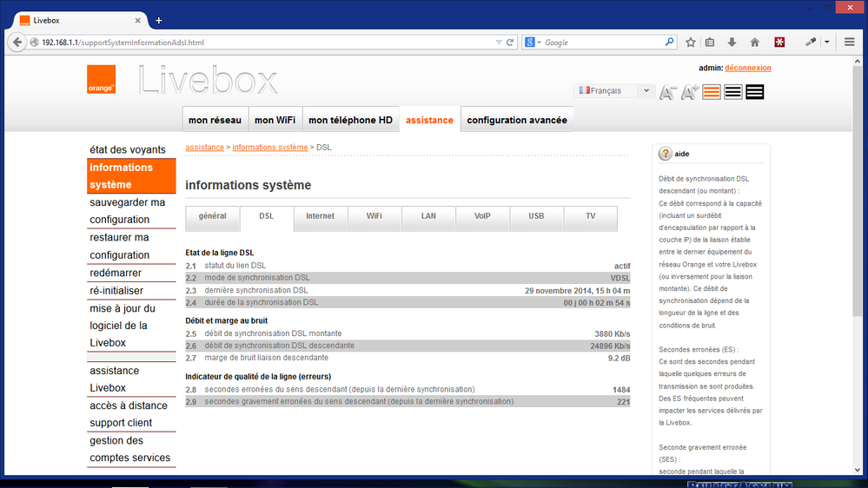The height and width of the screenshot is (488, 868).
Task: Click the aide question mark icon
Action: tap(665, 154)
